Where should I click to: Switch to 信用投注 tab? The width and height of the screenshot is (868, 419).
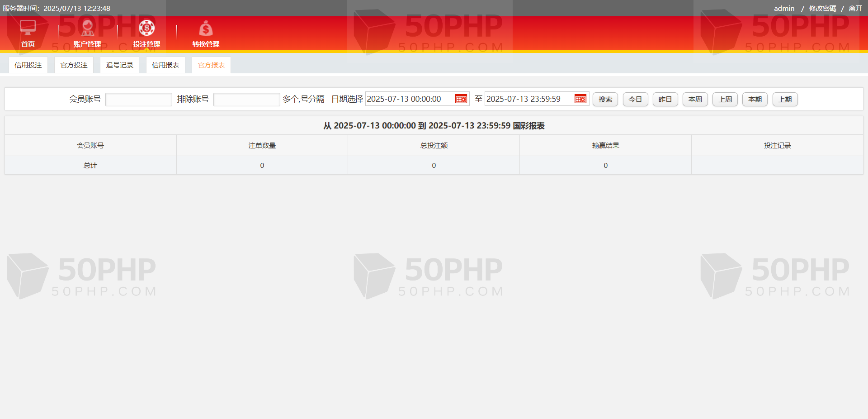pos(28,65)
